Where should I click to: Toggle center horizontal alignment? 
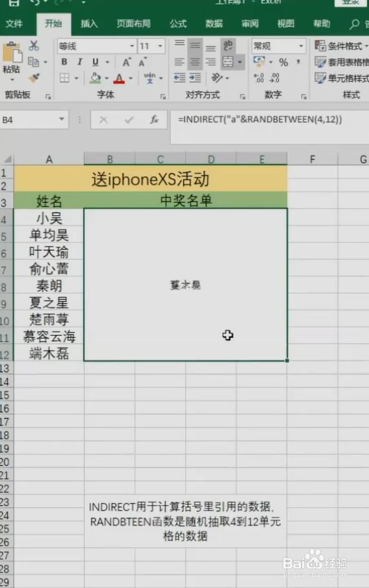(195, 61)
